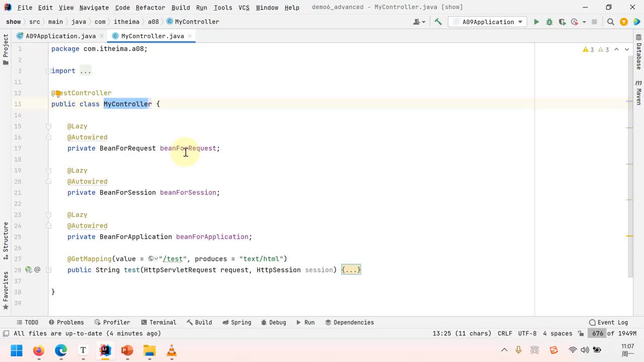
Task: Toggle the Spring tool window
Action: pos(236,322)
